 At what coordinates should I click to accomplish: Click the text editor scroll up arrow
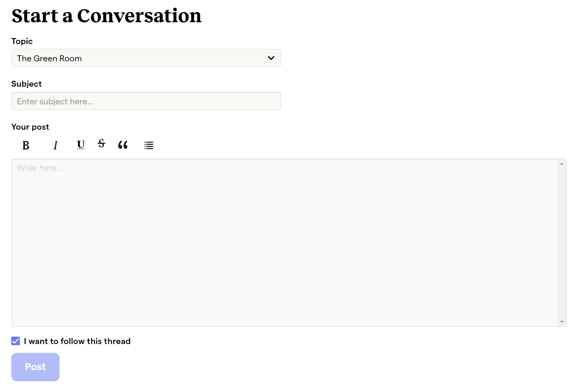[x=562, y=164]
